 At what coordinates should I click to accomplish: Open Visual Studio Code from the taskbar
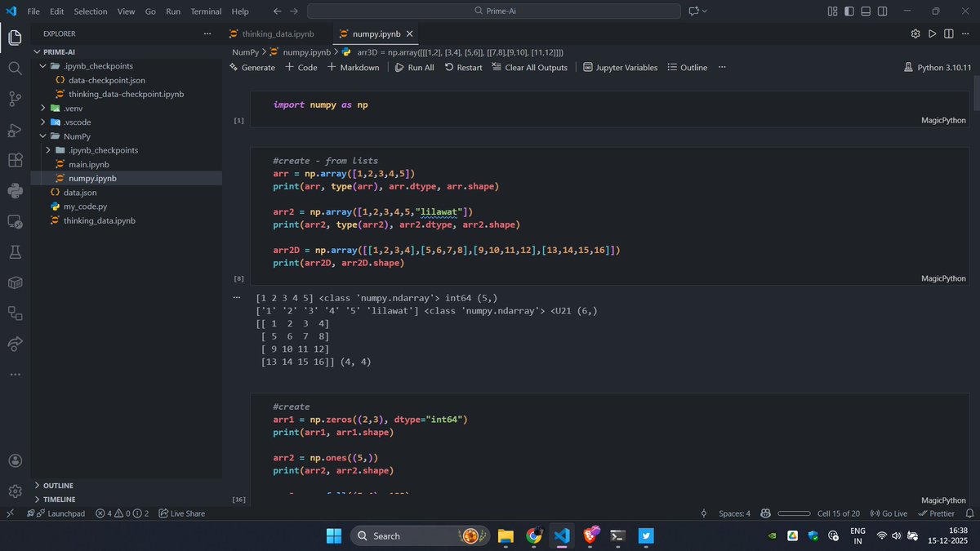pos(560,535)
